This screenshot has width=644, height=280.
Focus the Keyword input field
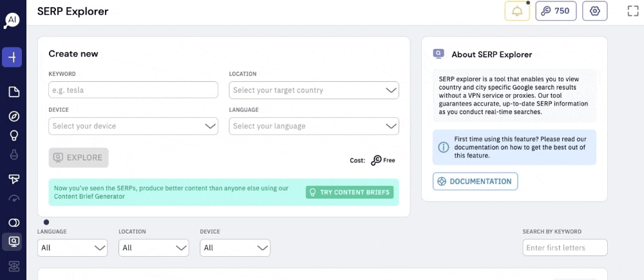pos(133,90)
